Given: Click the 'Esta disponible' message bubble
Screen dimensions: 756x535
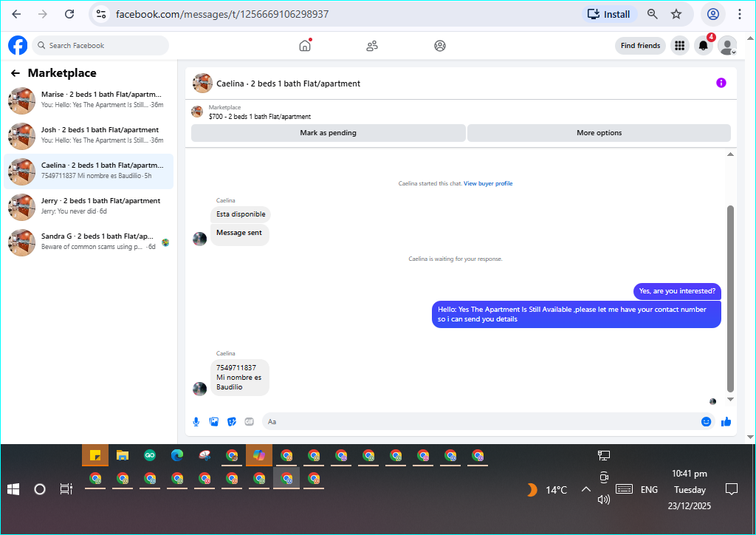Looking at the screenshot, I should (x=241, y=214).
